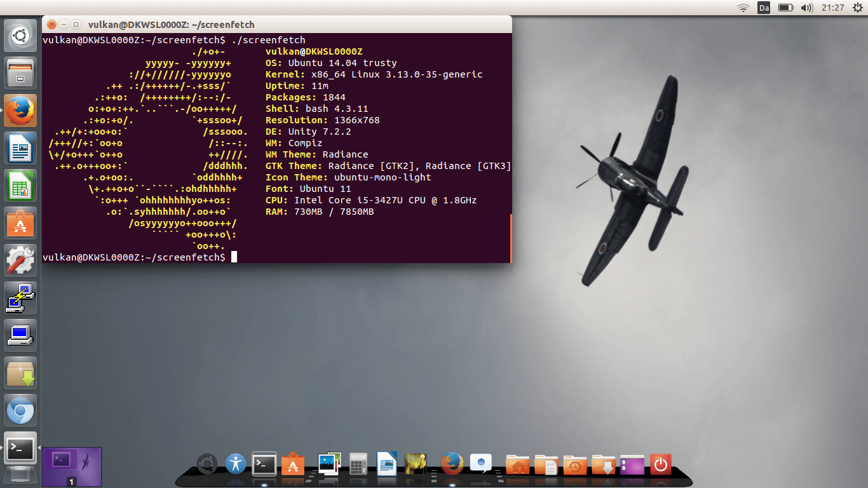Click the 21:27 clock in the top panel
This screenshot has width=868, height=488.
click(x=832, y=8)
